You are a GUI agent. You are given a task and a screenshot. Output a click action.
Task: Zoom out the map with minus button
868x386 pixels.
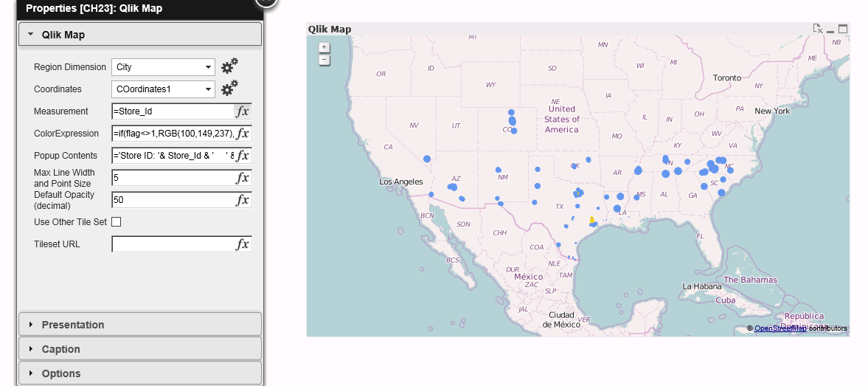point(324,60)
